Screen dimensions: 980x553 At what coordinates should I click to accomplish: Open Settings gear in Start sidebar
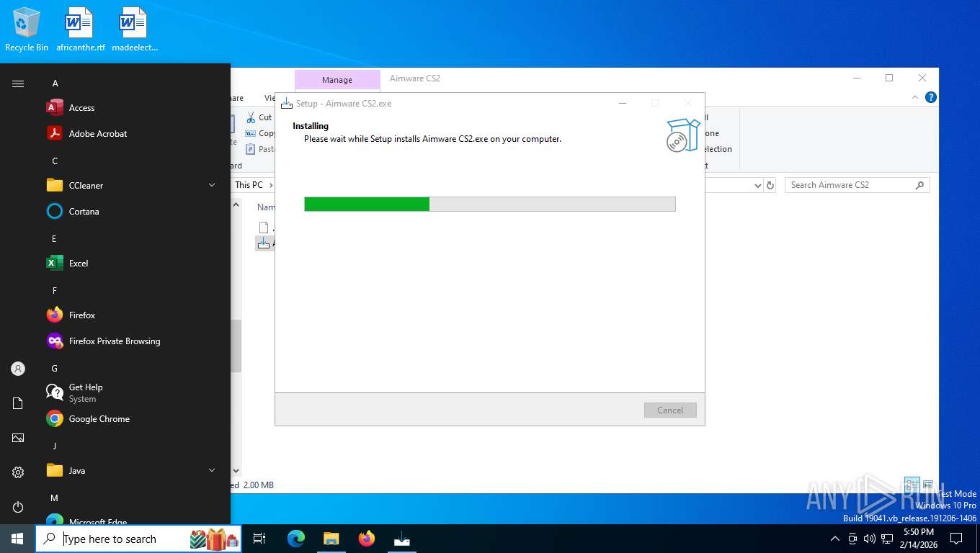(x=18, y=472)
